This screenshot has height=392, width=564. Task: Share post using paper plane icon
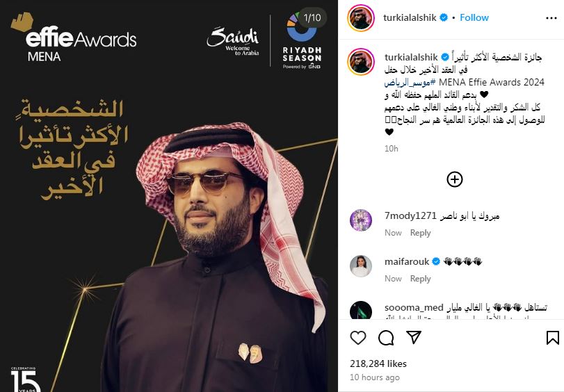(x=414, y=337)
